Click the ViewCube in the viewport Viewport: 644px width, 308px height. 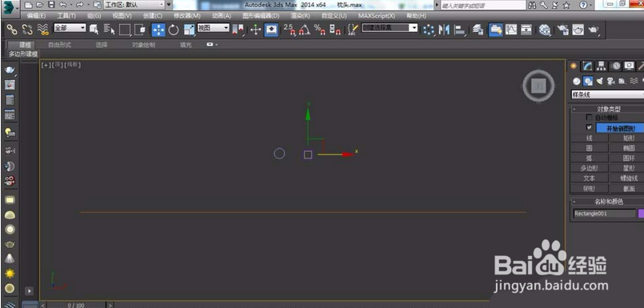pos(538,86)
